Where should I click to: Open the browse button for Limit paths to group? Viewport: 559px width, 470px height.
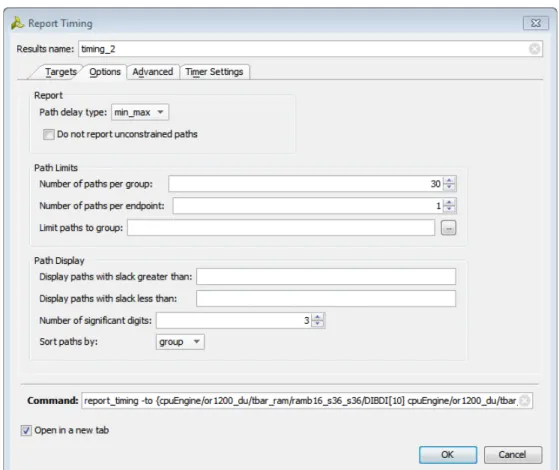[448, 228]
